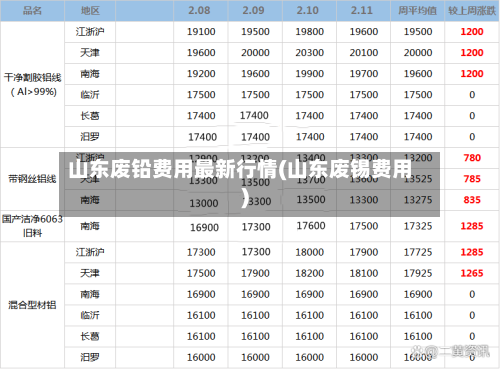
Task: Select the 2.10 date column header
Action: point(308,10)
